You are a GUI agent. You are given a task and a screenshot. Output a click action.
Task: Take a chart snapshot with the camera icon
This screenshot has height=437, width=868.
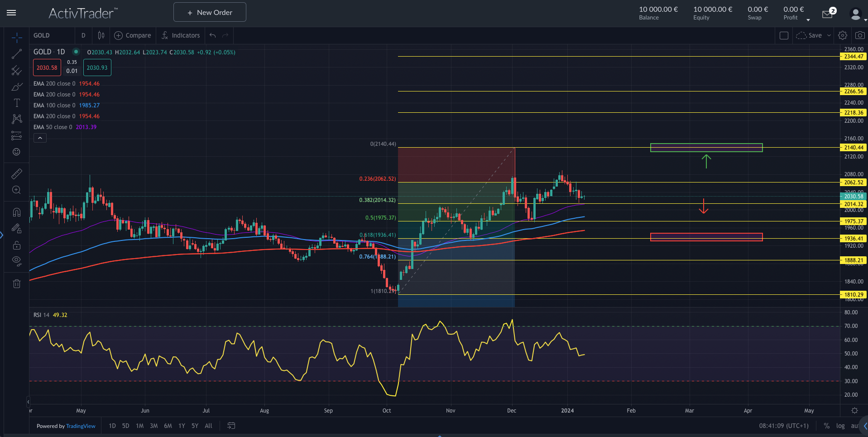(x=859, y=35)
